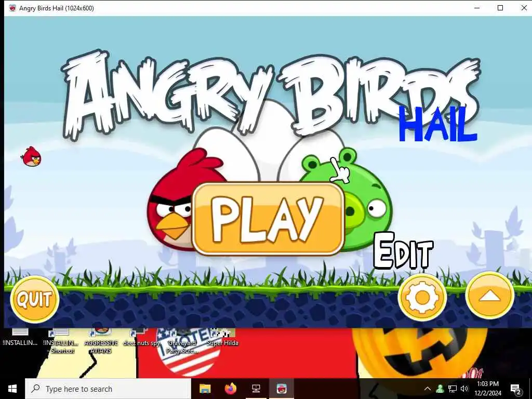This screenshot has width=532, height=399.
Task: Select the Super Hilda desktop shortcut
Action: [222, 338]
